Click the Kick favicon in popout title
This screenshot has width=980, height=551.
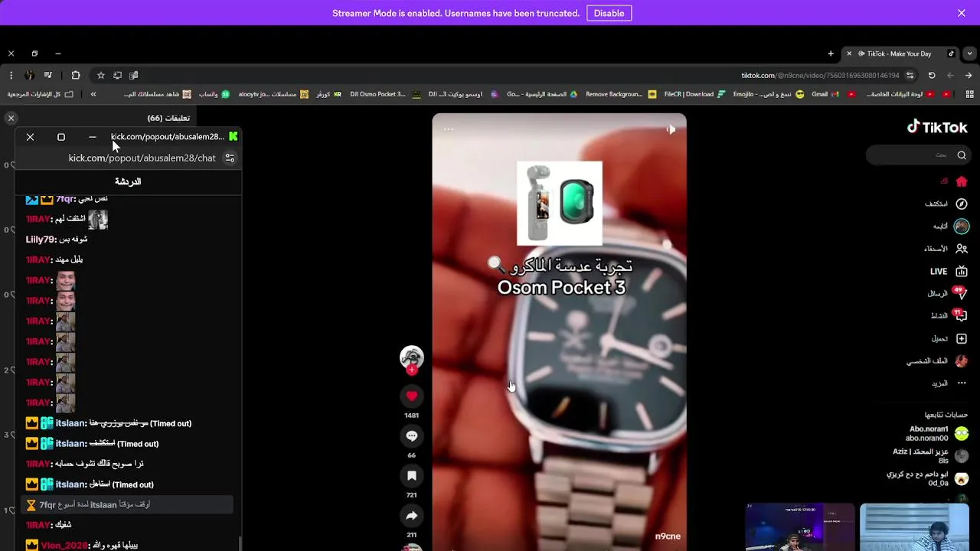234,136
